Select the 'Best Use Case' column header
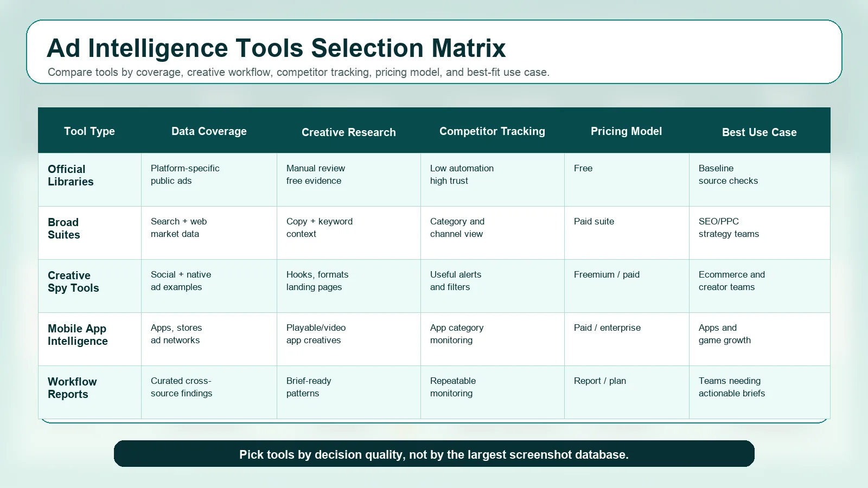868x488 pixels. tap(759, 132)
